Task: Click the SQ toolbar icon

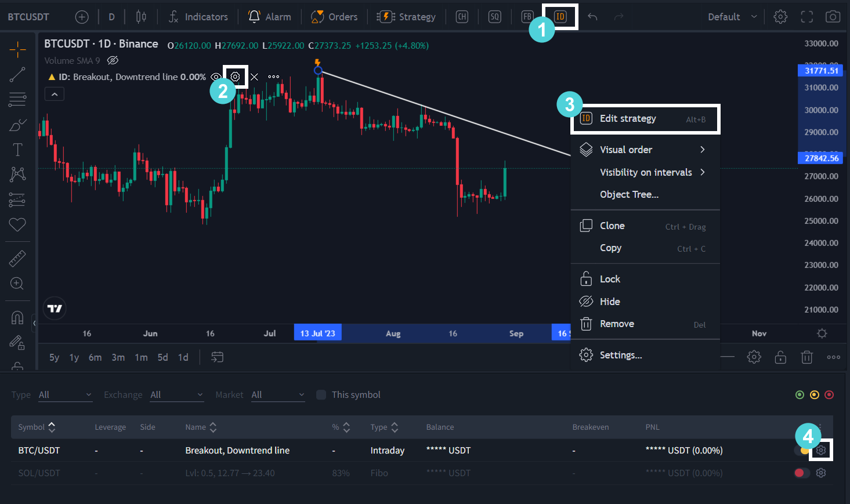Action: coord(494,17)
